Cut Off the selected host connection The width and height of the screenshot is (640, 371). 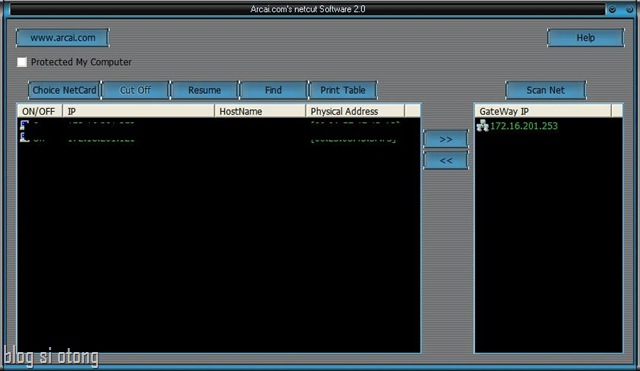[x=135, y=90]
